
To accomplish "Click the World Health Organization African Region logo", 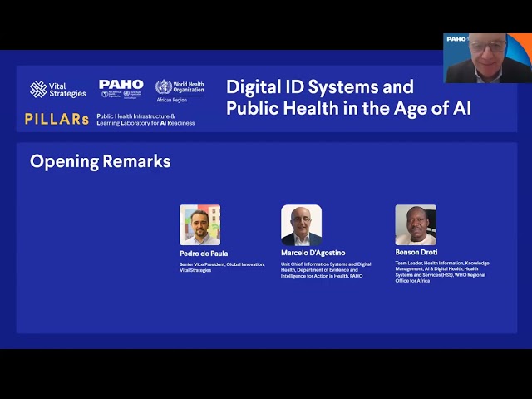I will click(x=180, y=91).
